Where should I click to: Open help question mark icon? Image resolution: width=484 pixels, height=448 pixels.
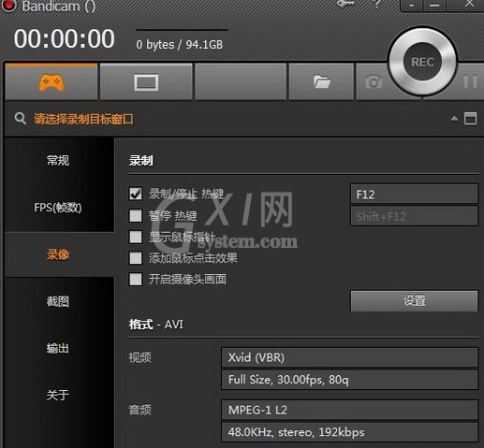(x=376, y=4)
